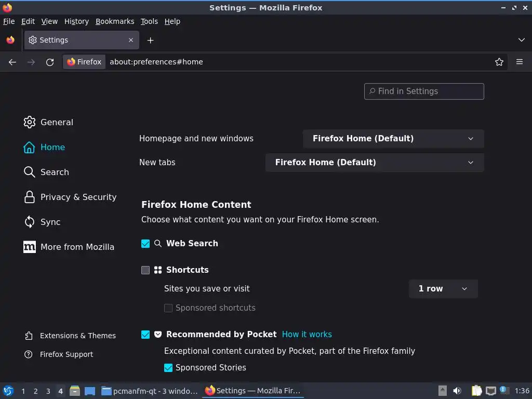532x399 pixels.
Task: Open the clipboard tray icon
Action: point(477,391)
